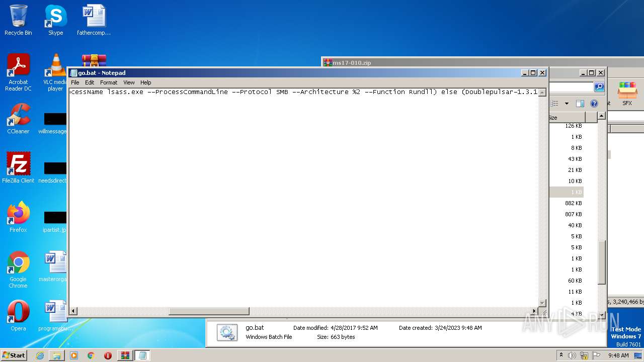Click the Notepad horizontal scrollbar thumb
This screenshot has height=362, width=644.
209,311
